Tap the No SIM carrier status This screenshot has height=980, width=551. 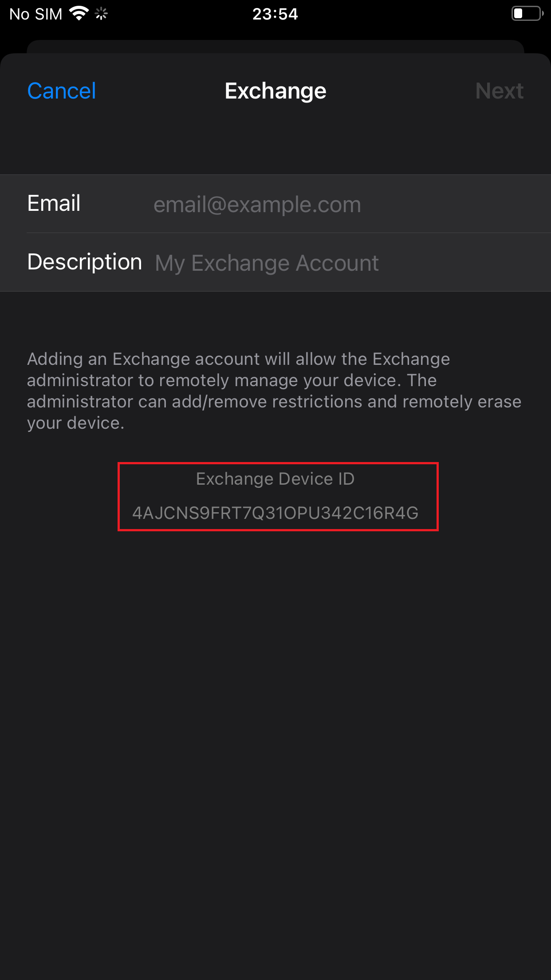pos(35,14)
